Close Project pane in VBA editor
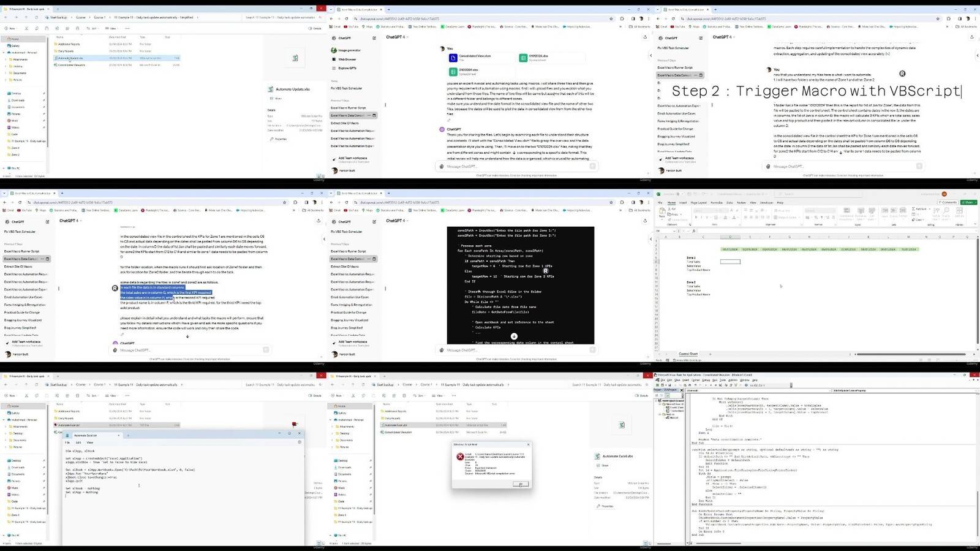This screenshot has width=980, height=551. click(x=682, y=390)
